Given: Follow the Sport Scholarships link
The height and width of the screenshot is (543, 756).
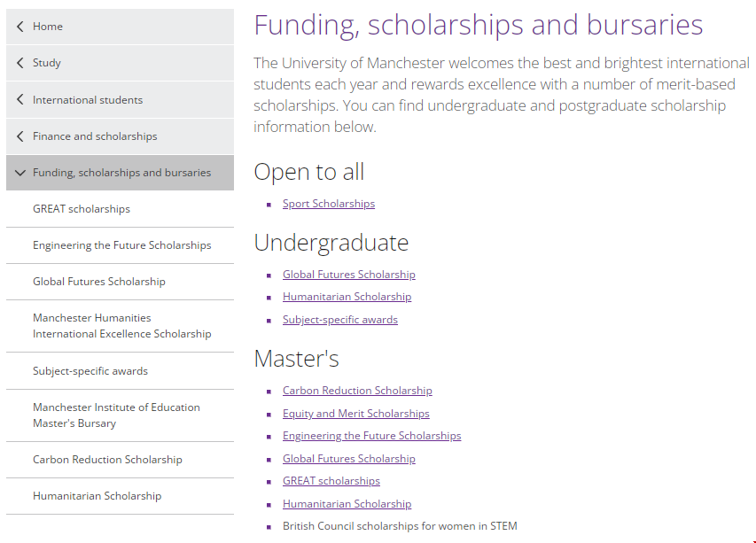Looking at the screenshot, I should click(x=329, y=204).
